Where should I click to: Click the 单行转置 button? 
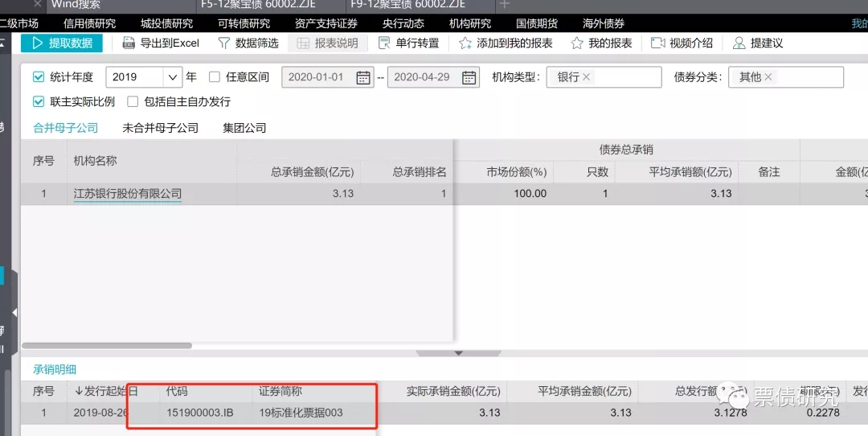click(x=408, y=43)
